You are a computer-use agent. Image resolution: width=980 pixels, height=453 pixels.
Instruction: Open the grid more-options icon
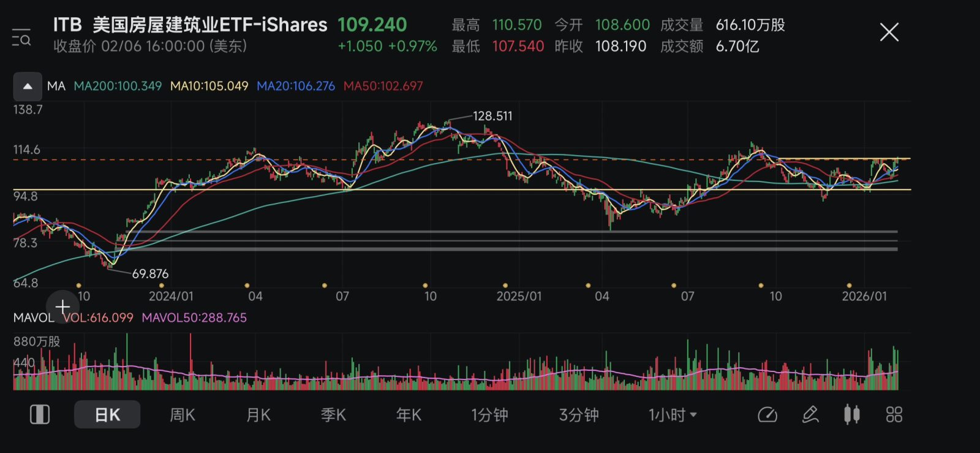point(894,415)
